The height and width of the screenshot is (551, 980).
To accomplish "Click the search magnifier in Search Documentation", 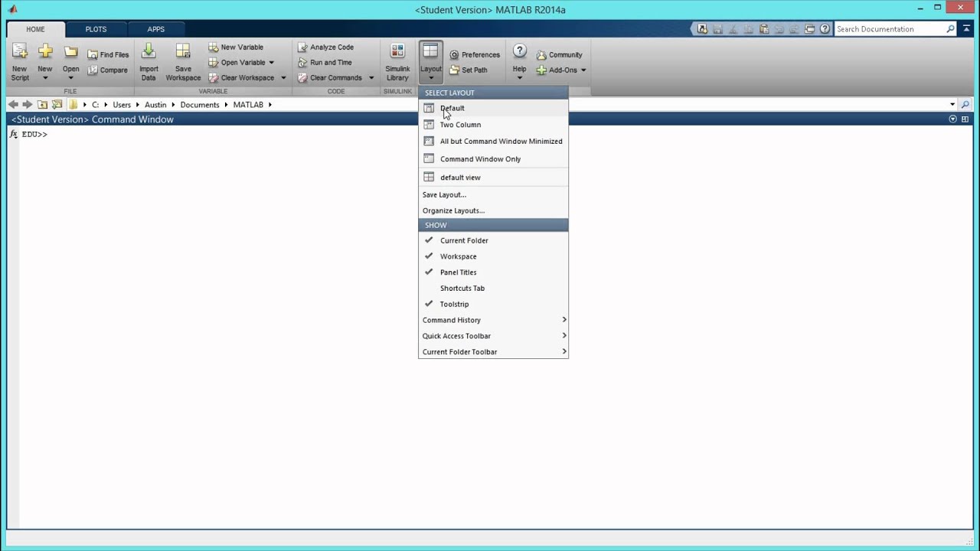I will pyautogui.click(x=951, y=29).
